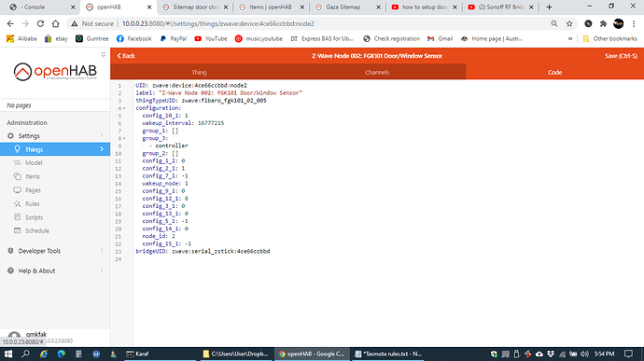Screen dimensions: 644x361
Task: Click the address bar URL
Action: coord(218,24)
